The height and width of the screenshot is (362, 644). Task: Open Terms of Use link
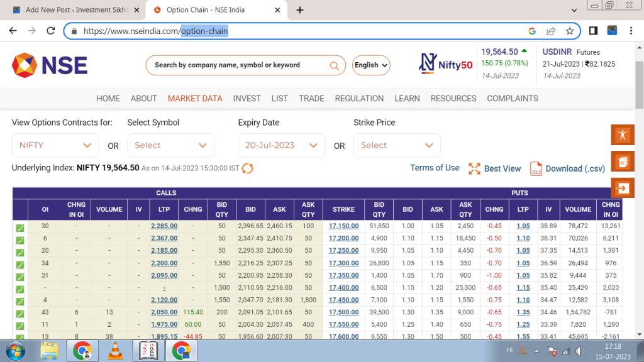point(435,168)
